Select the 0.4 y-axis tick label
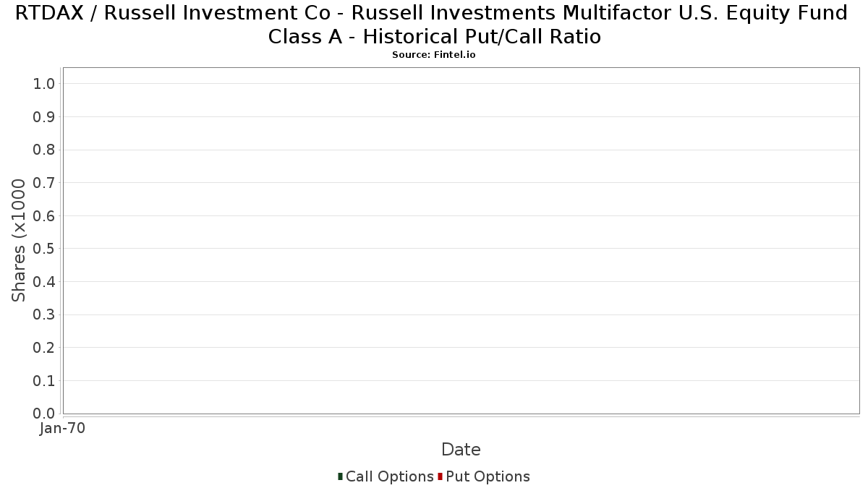Screen dimensions: 868x488 coord(44,282)
